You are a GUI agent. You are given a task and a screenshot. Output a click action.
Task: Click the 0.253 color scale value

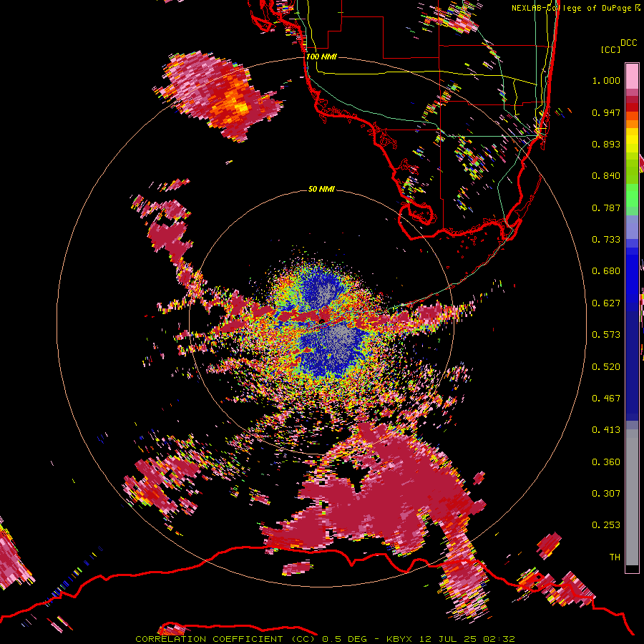pyautogui.click(x=606, y=525)
